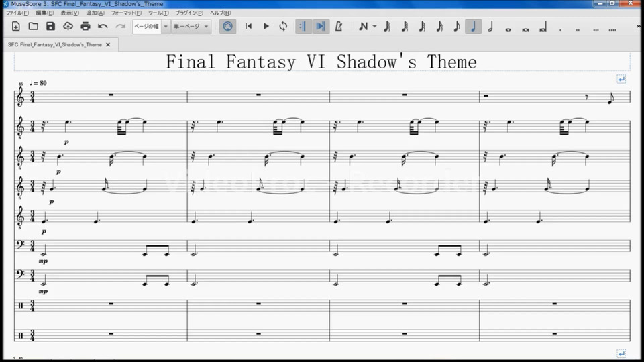Select longa note duration
This screenshot has width=644, height=362.
tap(543, 28)
